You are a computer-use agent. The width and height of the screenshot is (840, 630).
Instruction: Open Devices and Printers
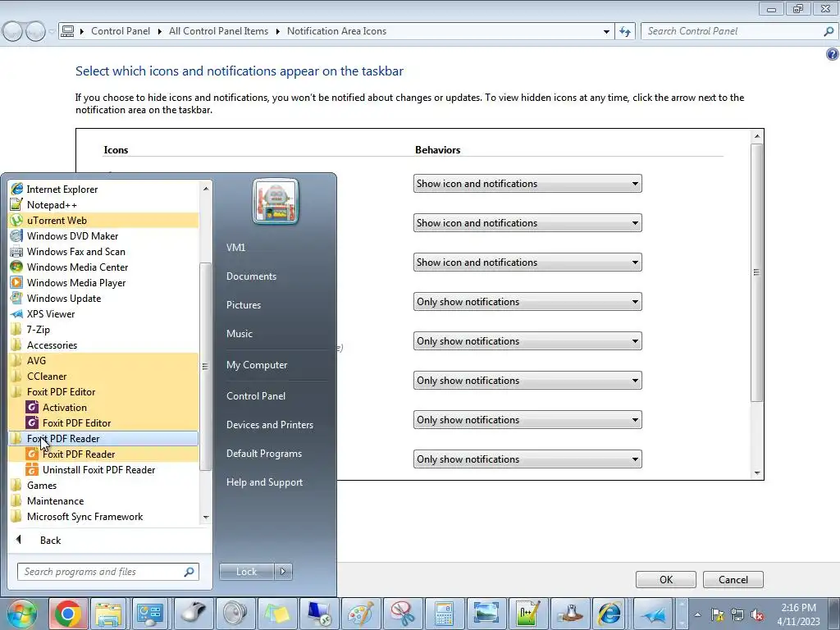point(270,425)
